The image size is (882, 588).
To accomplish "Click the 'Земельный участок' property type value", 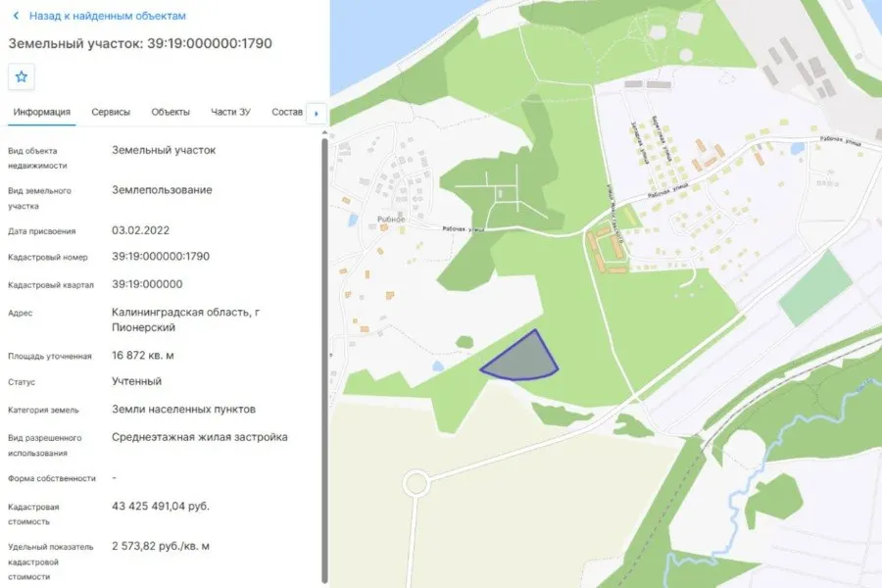I will click(x=164, y=150).
